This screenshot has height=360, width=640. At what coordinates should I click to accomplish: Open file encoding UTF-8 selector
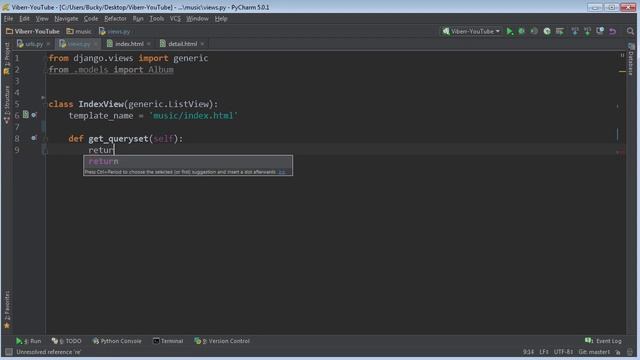pyautogui.click(x=563, y=352)
